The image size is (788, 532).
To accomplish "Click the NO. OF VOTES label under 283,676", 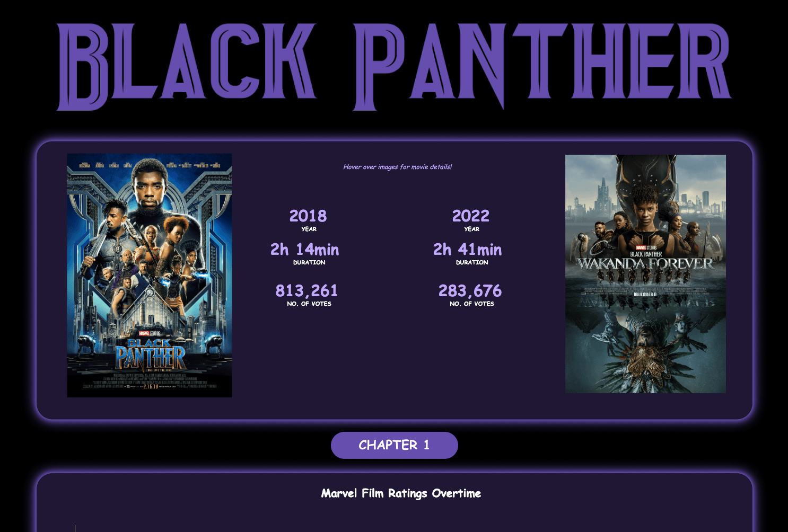I will coord(472,304).
